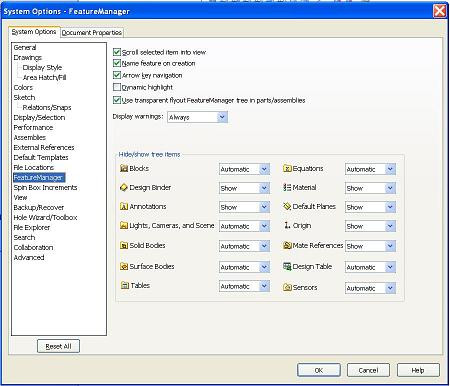Screen dimensions: 450x386
Task: Click the Reset All button
Action: tap(58, 346)
